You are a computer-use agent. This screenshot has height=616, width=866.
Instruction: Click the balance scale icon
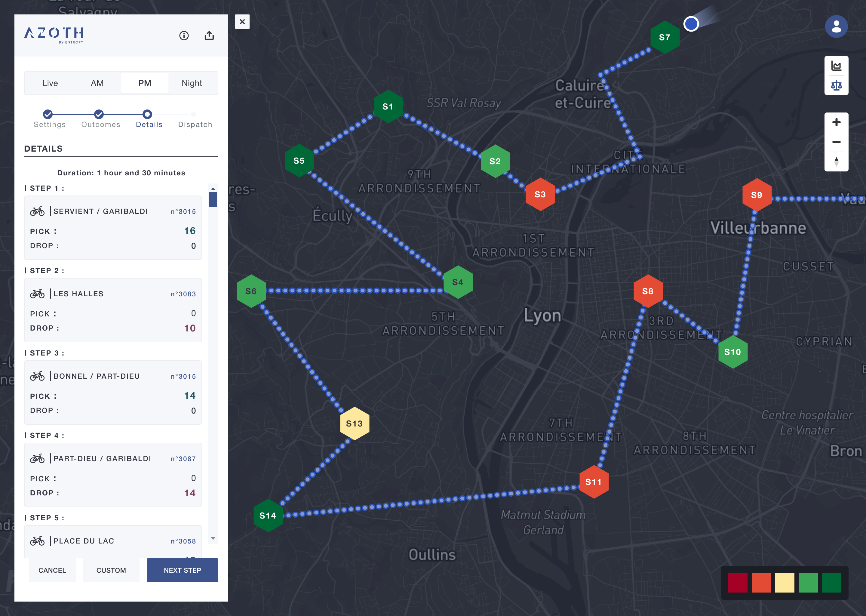(x=836, y=85)
